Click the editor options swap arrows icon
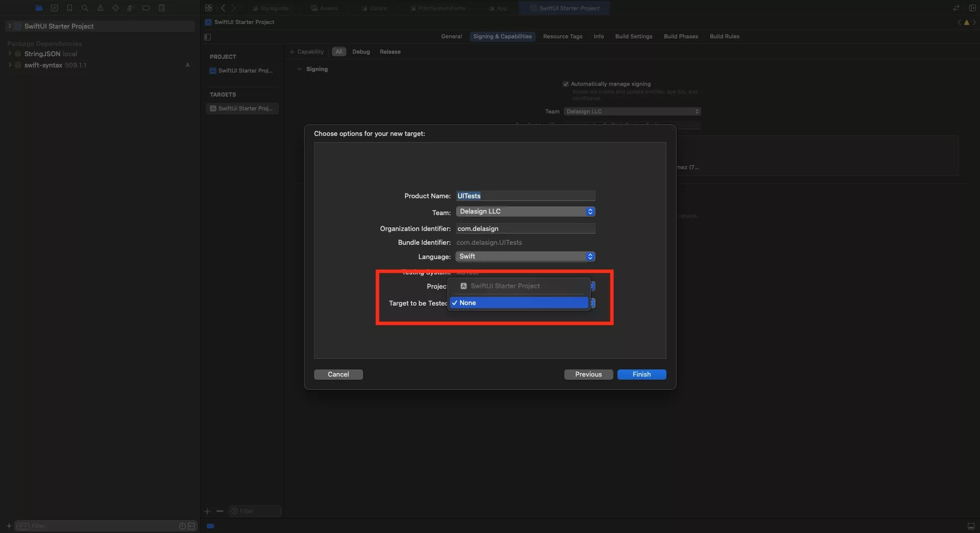This screenshot has height=533, width=980. pos(956,8)
